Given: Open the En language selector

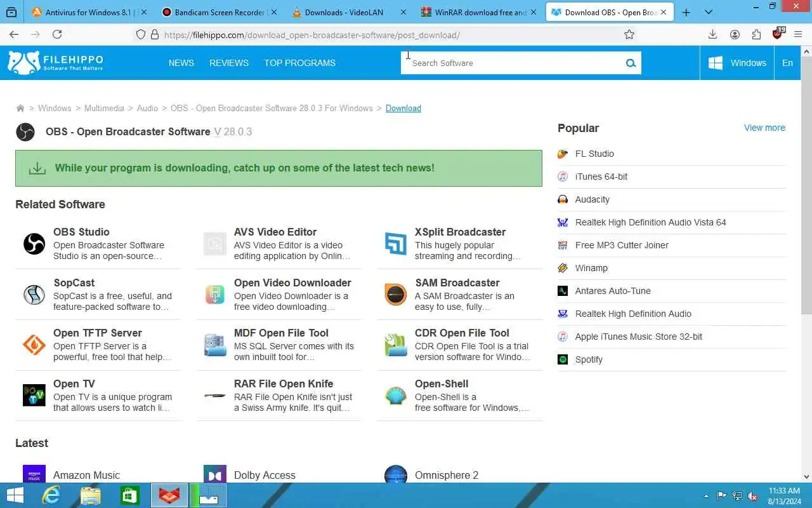Looking at the screenshot, I should [787, 63].
